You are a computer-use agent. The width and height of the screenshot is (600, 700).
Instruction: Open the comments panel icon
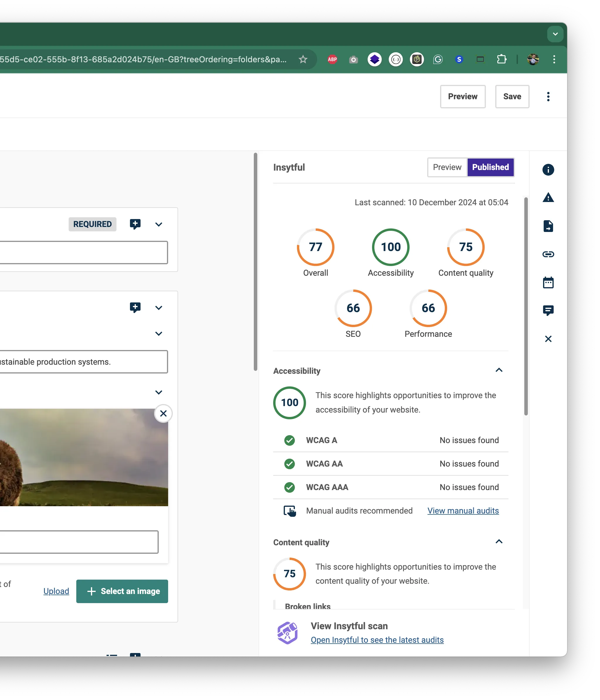pos(548,310)
